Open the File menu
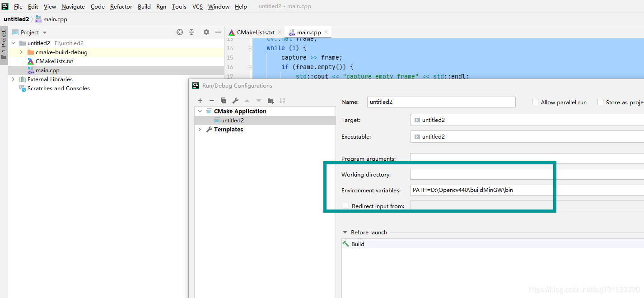The image size is (644, 298). (18, 6)
